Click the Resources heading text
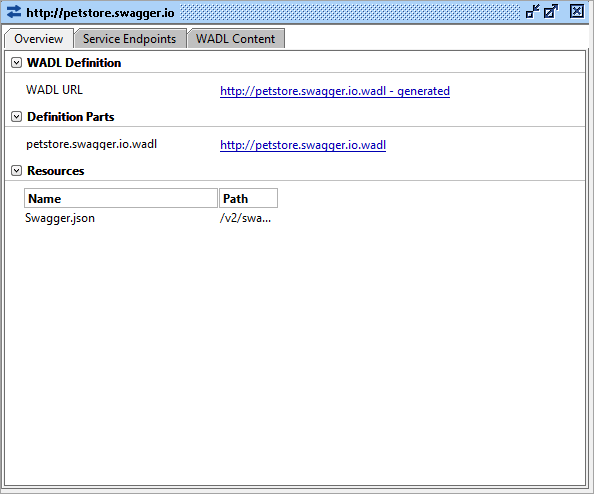 [x=56, y=171]
